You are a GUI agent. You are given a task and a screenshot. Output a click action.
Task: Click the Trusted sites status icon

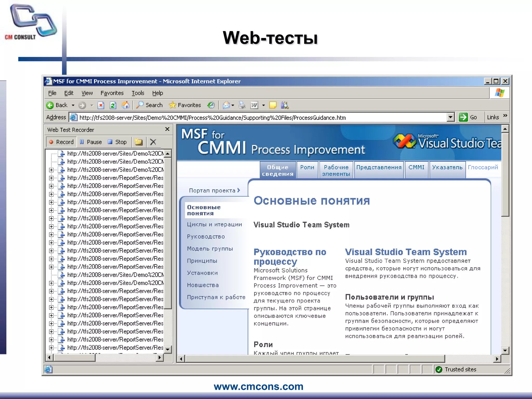click(x=439, y=369)
